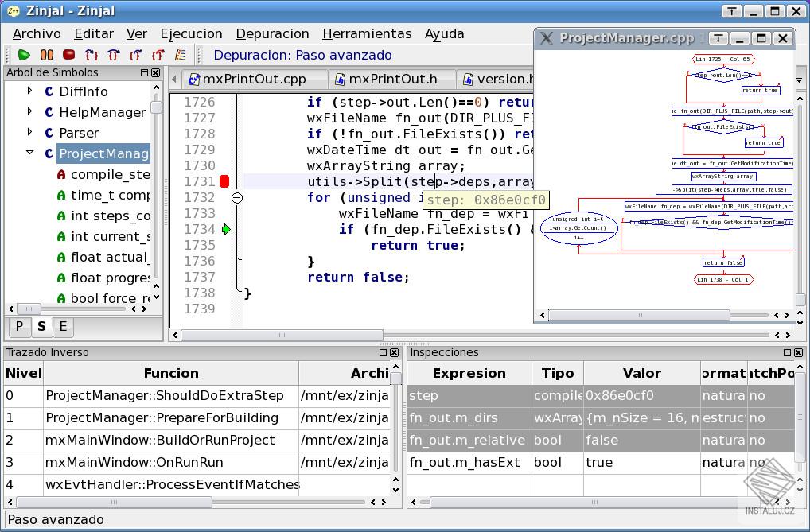Viewport: 810px width, 532px height.
Task: Collapse the ProjectManager class node
Action: [x=30, y=153]
